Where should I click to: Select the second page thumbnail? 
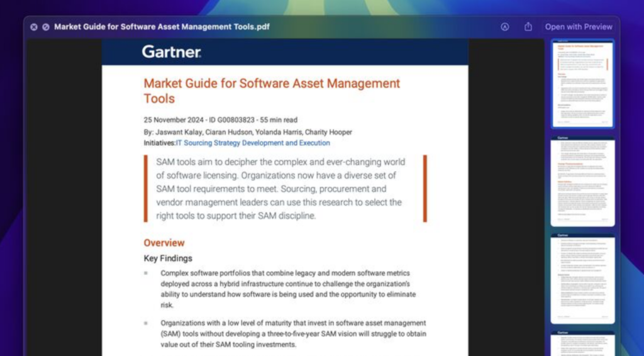tap(582, 181)
